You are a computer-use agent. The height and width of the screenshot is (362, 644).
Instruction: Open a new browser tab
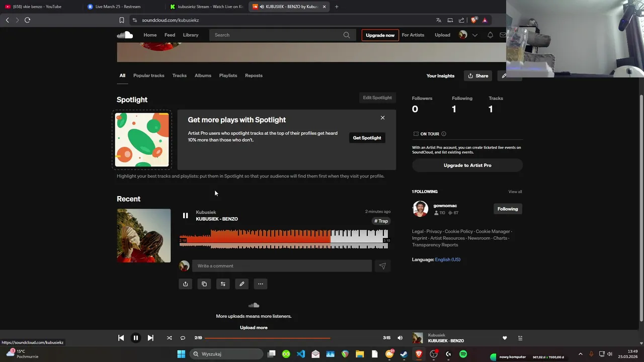click(x=337, y=7)
